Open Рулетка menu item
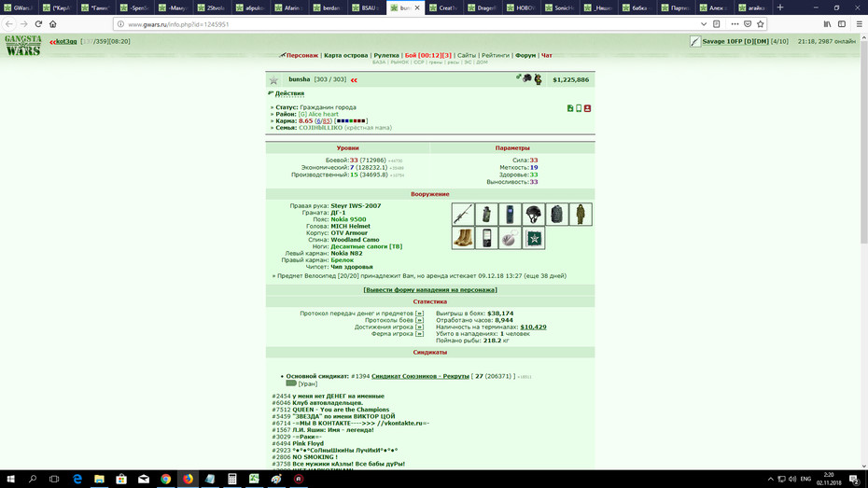868x488 pixels. click(386, 55)
